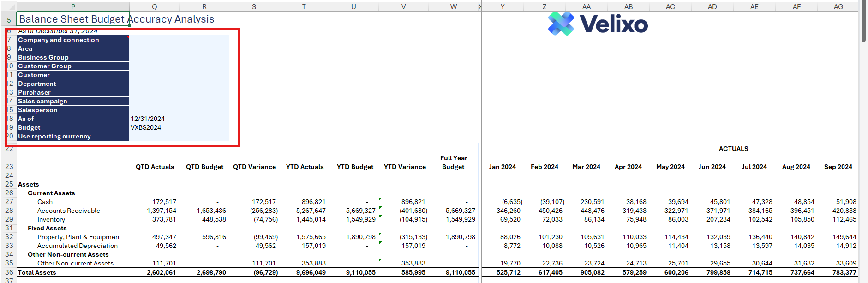
Task: Click the As of date value 12/31/2024
Action: [148, 119]
